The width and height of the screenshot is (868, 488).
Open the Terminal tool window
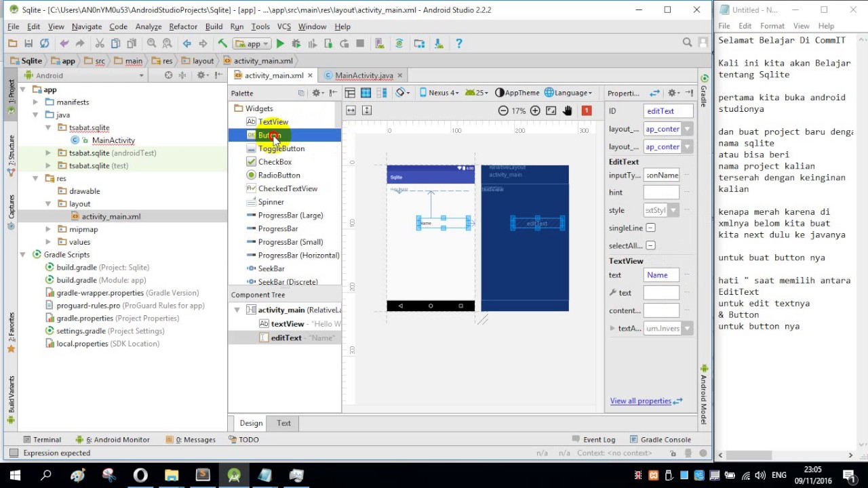pyautogui.click(x=42, y=439)
